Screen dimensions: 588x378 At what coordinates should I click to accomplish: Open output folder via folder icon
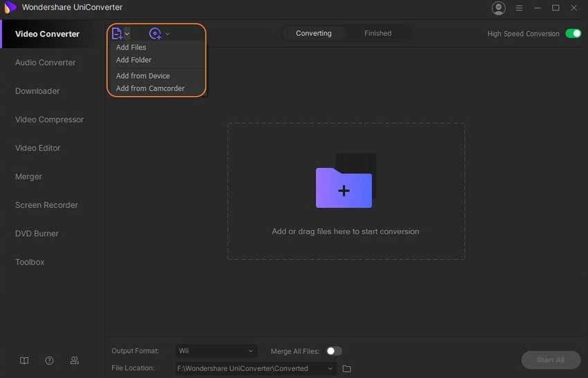347,368
